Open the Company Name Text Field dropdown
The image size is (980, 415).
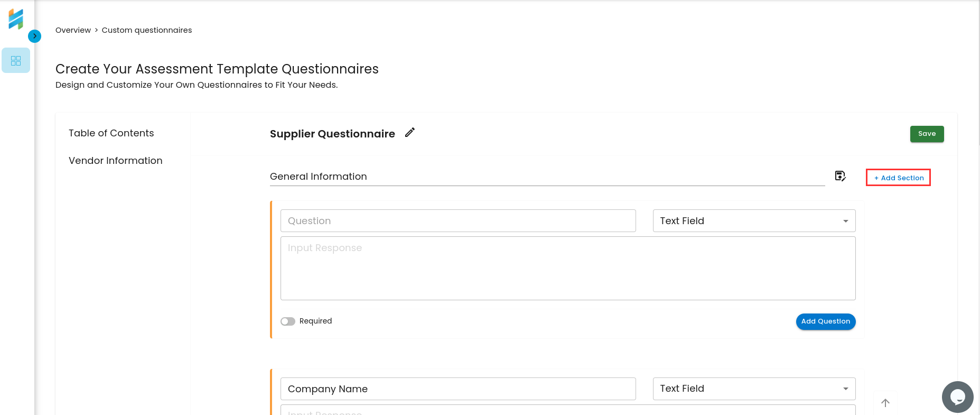point(754,389)
